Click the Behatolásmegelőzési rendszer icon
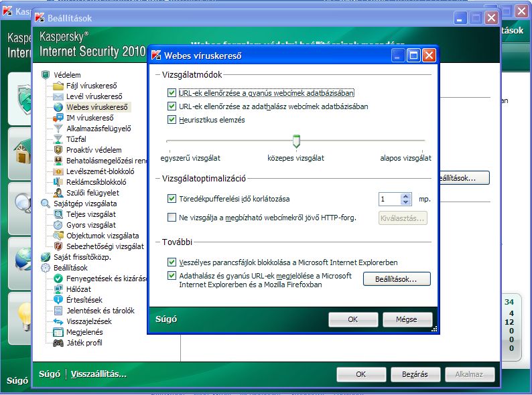 (x=58, y=161)
